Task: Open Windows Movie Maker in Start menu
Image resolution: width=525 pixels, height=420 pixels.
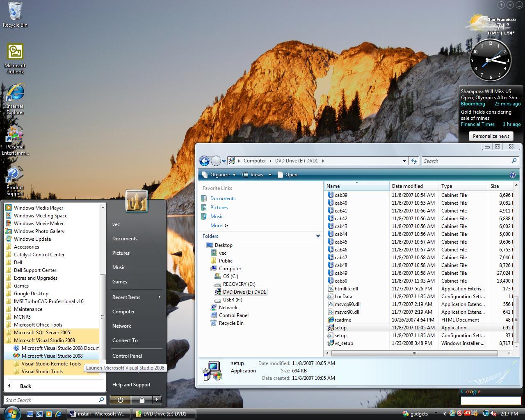Action: click(39, 223)
